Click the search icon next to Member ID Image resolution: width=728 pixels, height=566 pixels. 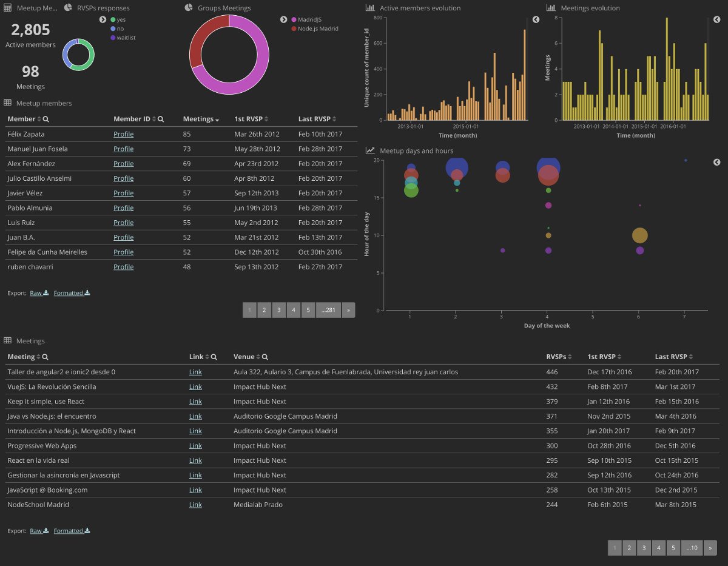pos(161,120)
